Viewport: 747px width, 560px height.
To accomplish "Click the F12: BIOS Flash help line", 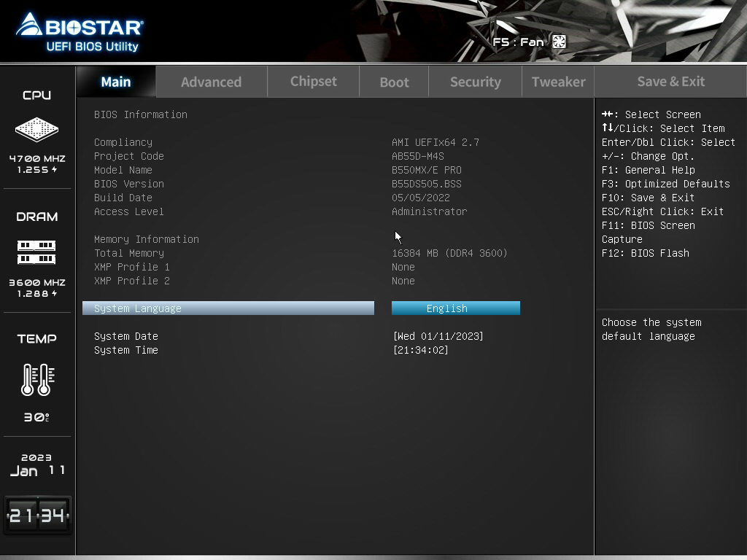I will coord(645,253).
